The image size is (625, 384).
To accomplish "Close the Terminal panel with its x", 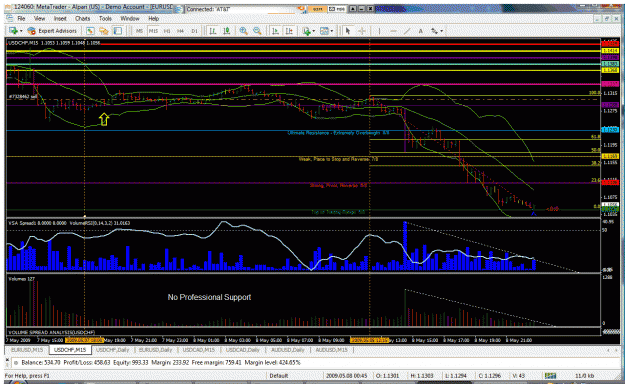I will click(7, 360).
